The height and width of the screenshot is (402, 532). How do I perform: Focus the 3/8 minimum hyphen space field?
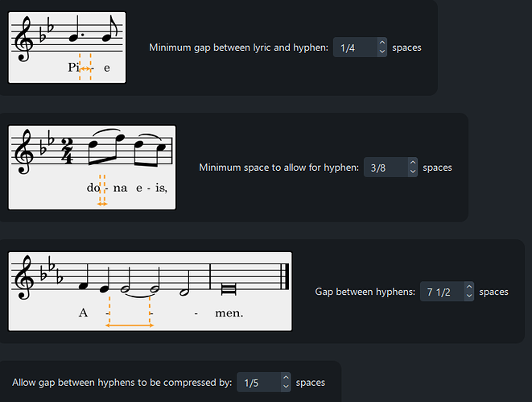383,168
